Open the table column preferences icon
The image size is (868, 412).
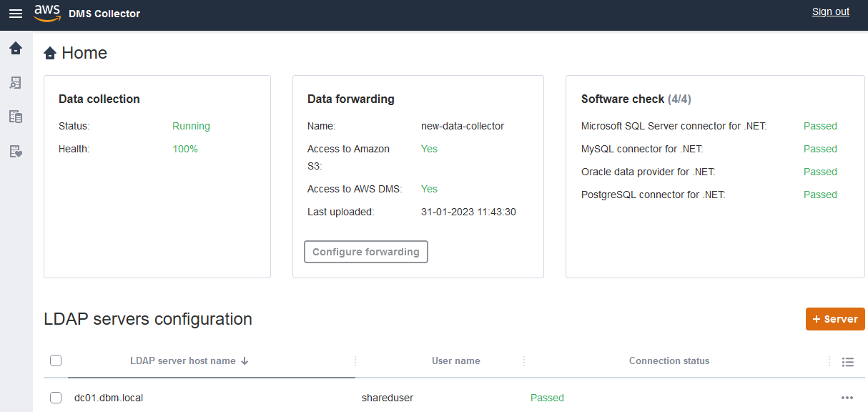pos(848,361)
